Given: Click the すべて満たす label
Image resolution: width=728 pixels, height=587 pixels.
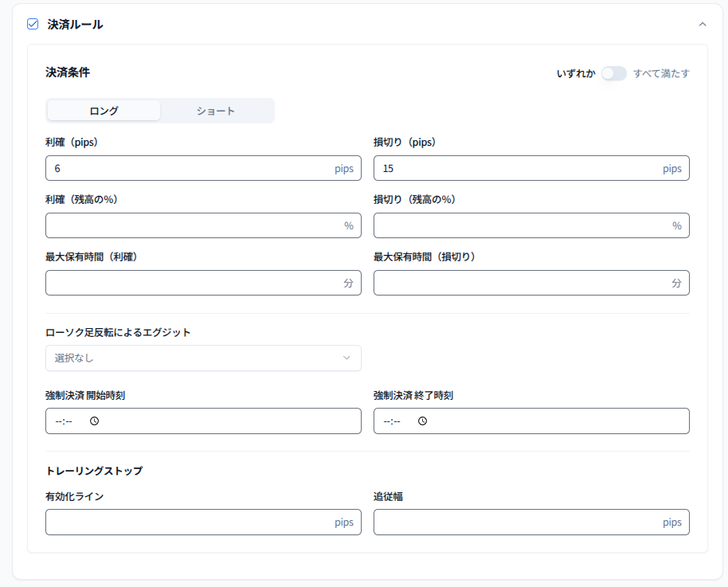Looking at the screenshot, I should click(661, 73).
